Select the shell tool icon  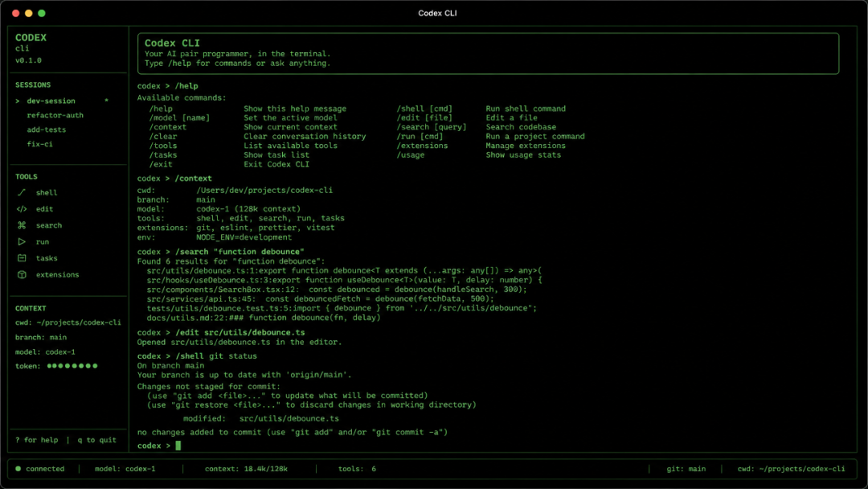pos(22,193)
